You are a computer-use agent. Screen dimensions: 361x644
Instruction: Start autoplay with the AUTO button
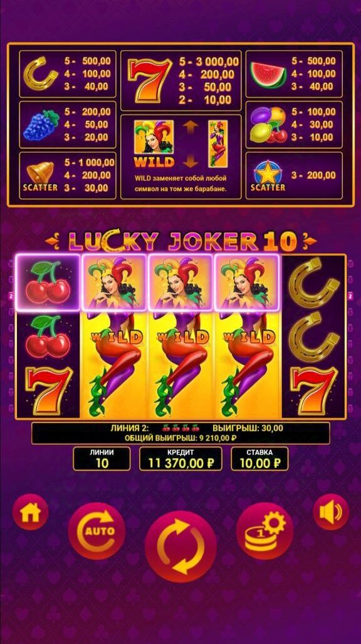(97, 531)
